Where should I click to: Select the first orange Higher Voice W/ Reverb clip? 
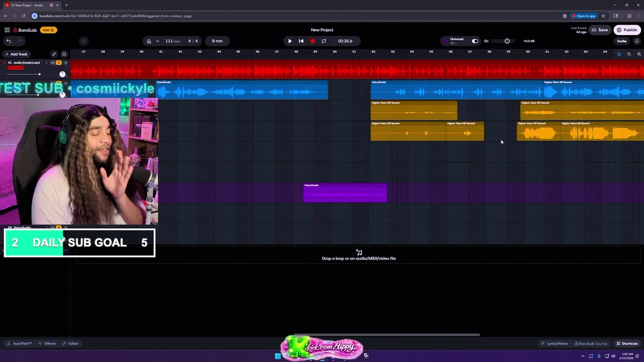pyautogui.click(x=414, y=111)
